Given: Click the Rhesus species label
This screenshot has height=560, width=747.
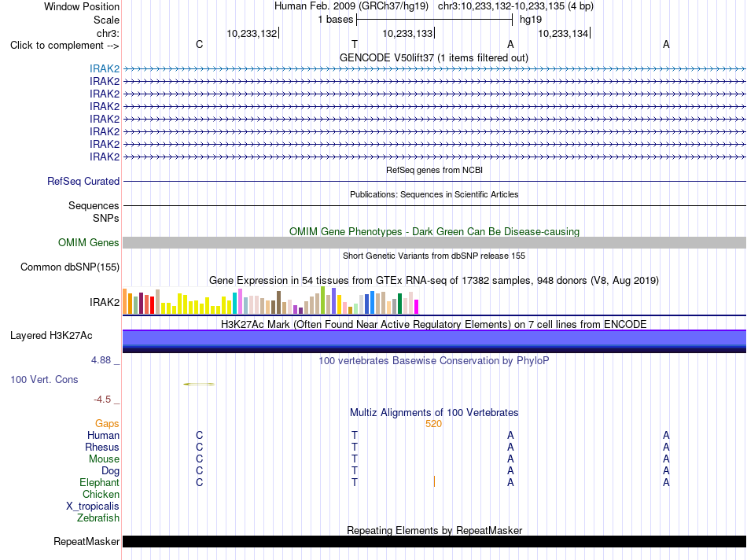Looking at the screenshot, I should coord(102,447).
